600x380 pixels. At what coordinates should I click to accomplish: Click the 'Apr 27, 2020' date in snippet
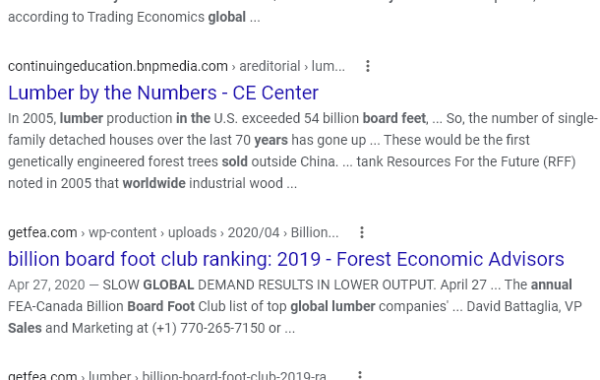pyautogui.click(x=46, y=285)
